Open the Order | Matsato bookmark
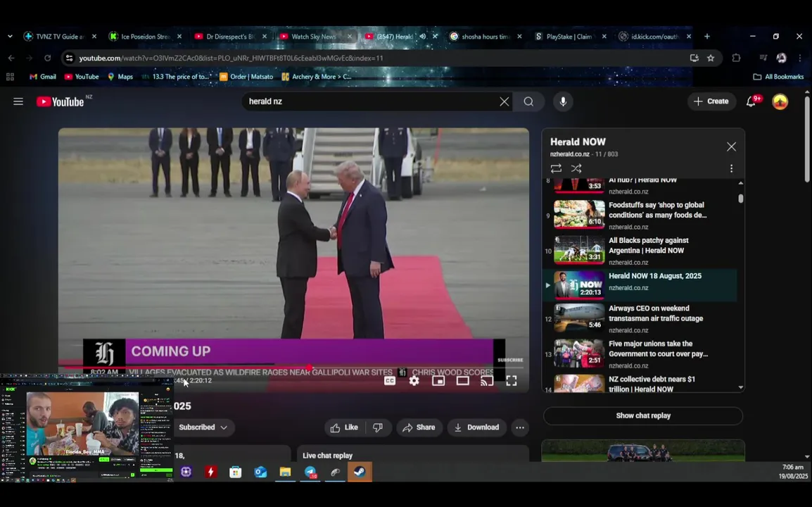812x507 pixels. pos(246,77)
